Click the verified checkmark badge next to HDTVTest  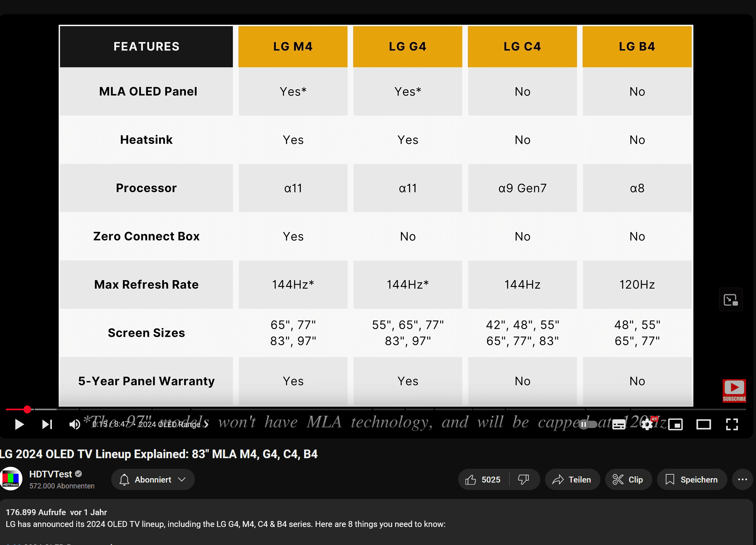[79, 474]
